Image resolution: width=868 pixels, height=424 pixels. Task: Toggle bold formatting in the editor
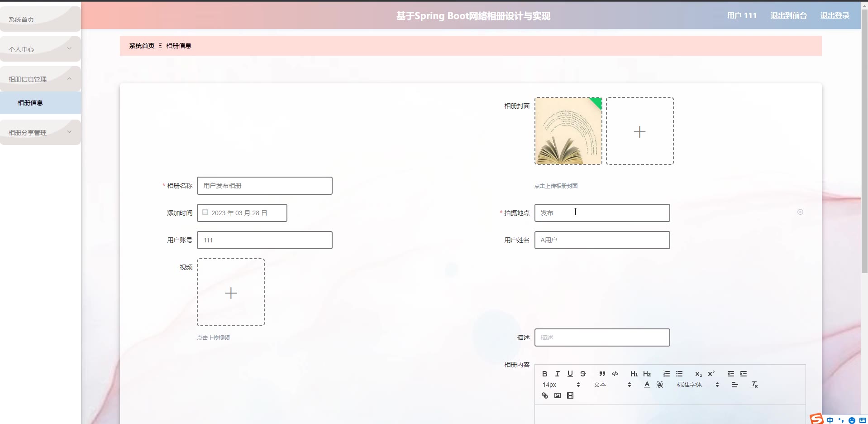point(545,374)
